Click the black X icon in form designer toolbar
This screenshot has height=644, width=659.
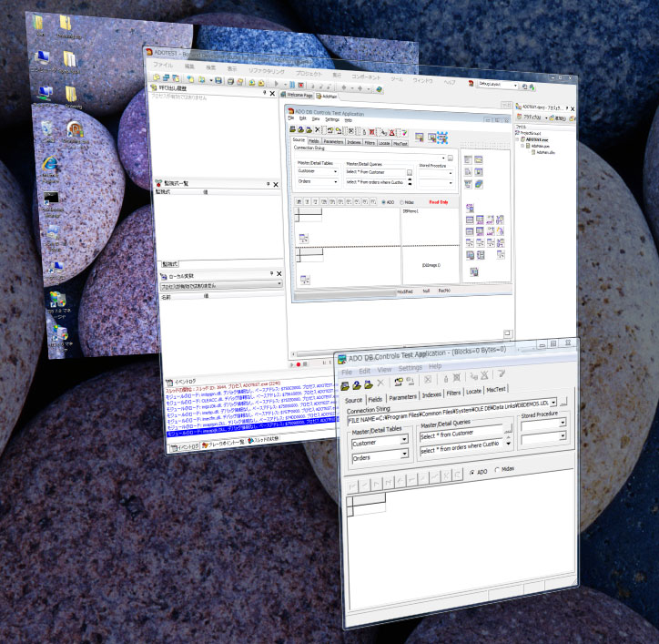click(318, 129)
